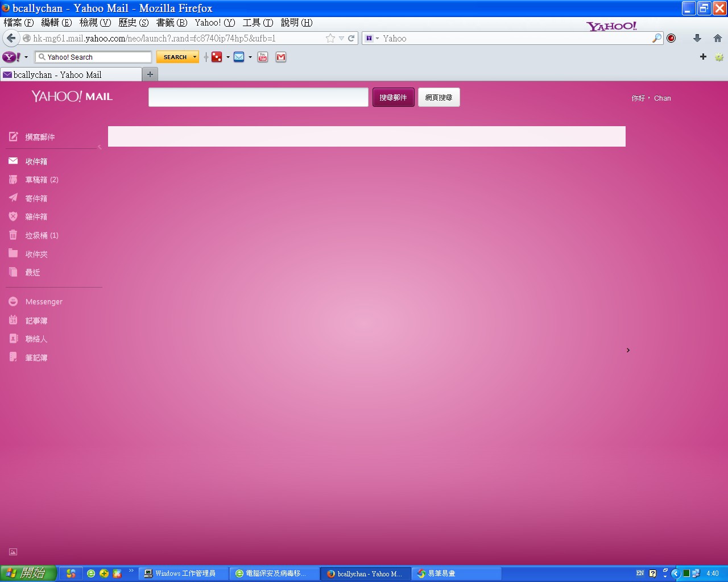Click the Gmail icon in Yahoo toolbar
Screen dimensions: 728x582
281,57
